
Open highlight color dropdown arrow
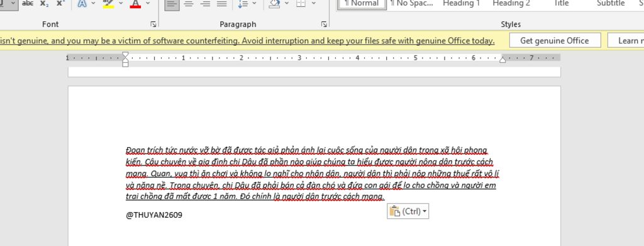pyautogui.click(x=120, y=3)
